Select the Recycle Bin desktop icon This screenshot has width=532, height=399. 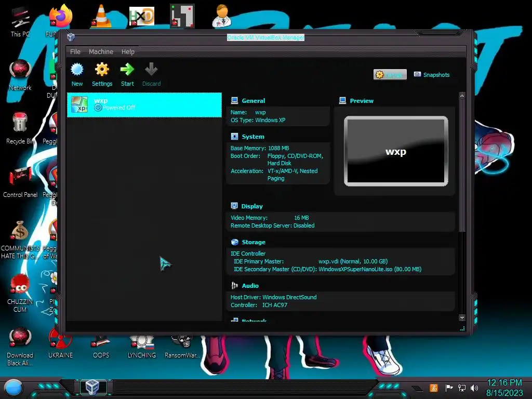click(19, 128)
